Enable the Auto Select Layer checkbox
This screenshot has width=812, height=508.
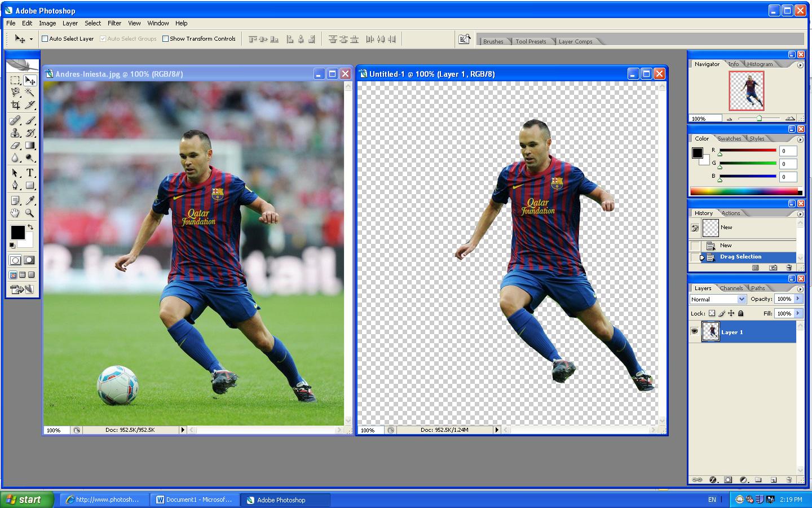tap(45, 39)
